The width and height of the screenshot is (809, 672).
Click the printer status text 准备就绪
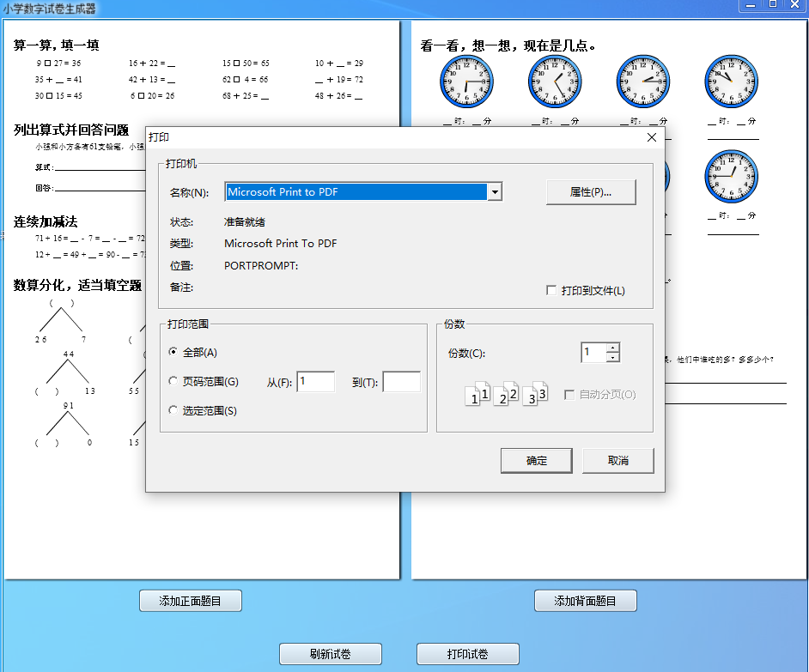coord(245,222)
